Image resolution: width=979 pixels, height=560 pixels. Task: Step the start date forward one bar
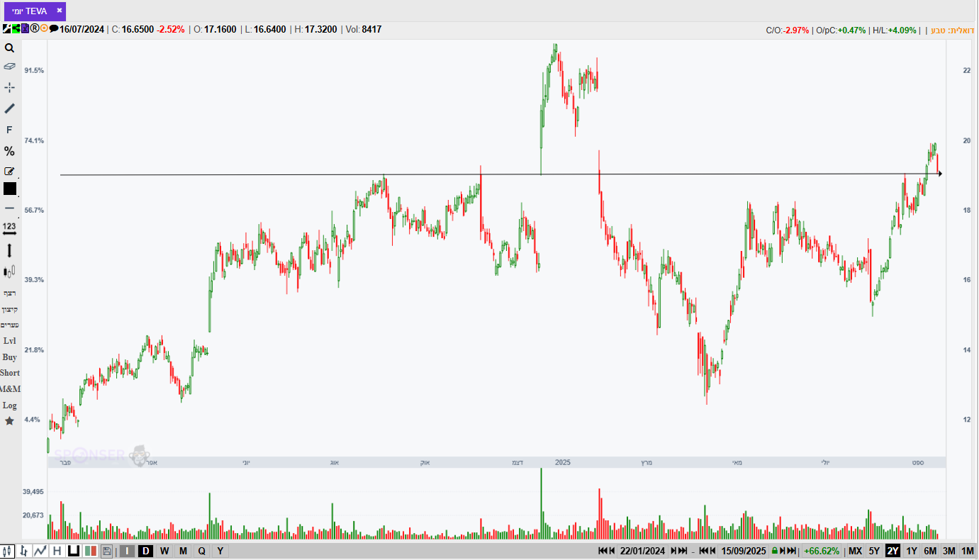pos(673,551)
